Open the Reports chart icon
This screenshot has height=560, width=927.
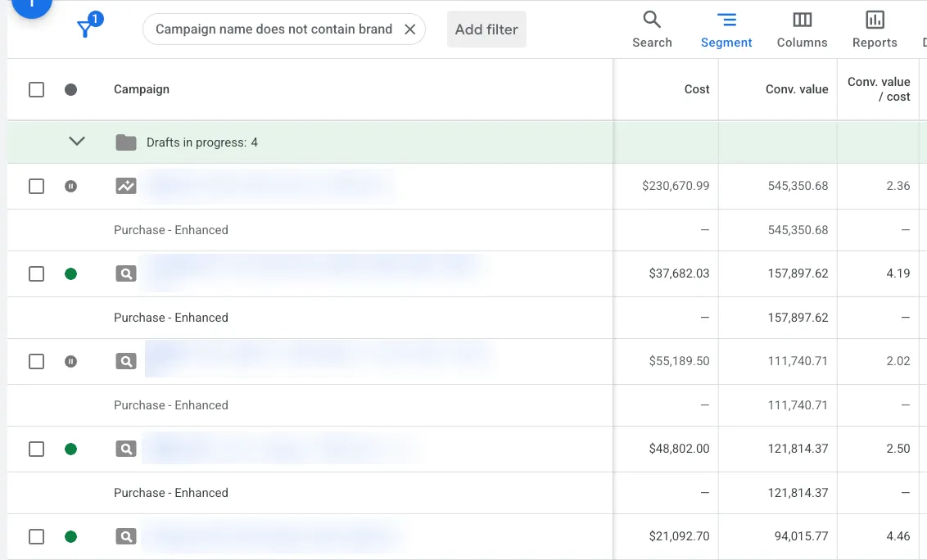tap(875, 20)
